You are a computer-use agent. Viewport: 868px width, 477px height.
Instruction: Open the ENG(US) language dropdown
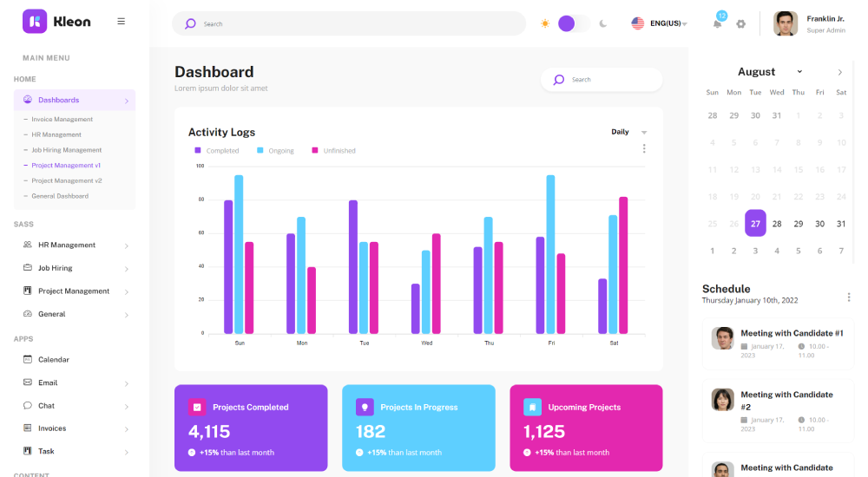(x=660, y=23)
